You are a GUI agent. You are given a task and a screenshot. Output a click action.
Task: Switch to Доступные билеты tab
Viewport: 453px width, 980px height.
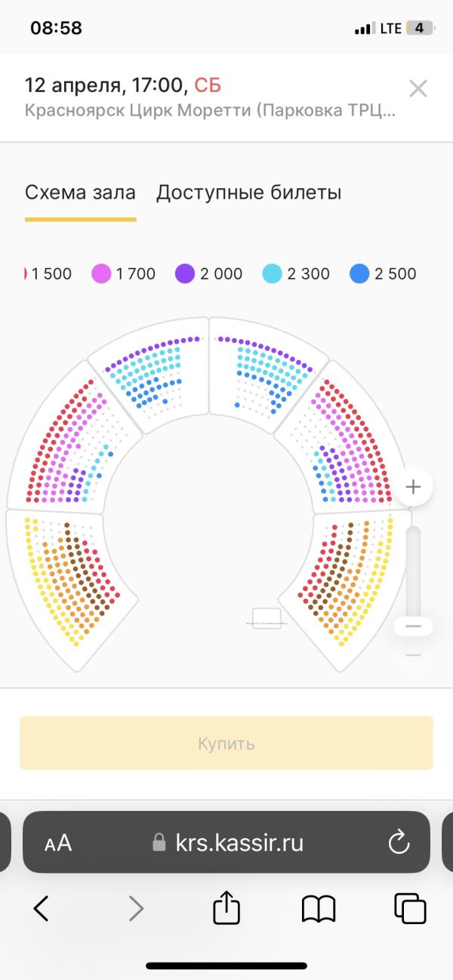coord(249,193)
